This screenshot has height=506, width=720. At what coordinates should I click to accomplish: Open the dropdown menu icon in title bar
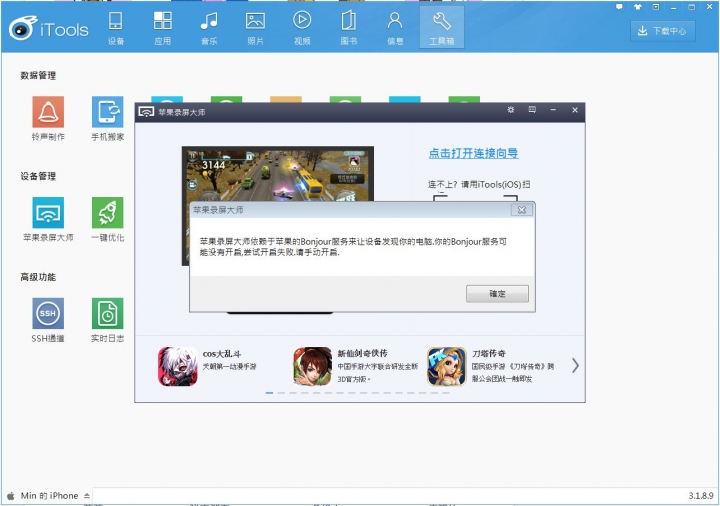click(x=655, y=7)
